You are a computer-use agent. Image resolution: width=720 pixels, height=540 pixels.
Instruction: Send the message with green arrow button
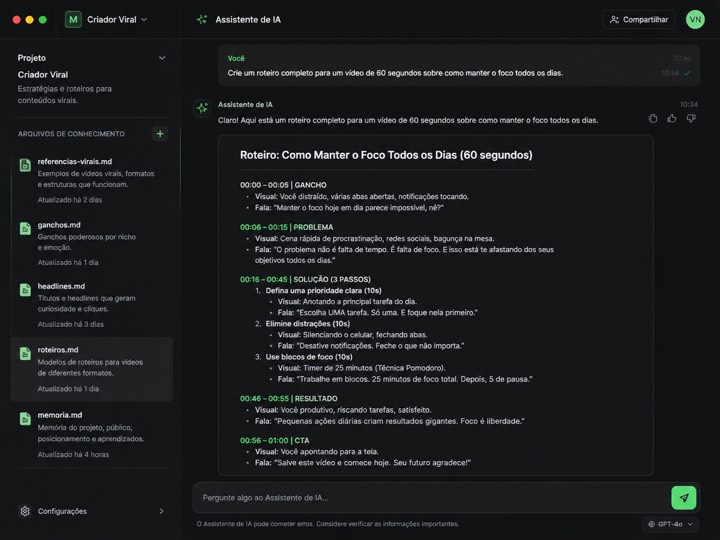pos(684,498)
